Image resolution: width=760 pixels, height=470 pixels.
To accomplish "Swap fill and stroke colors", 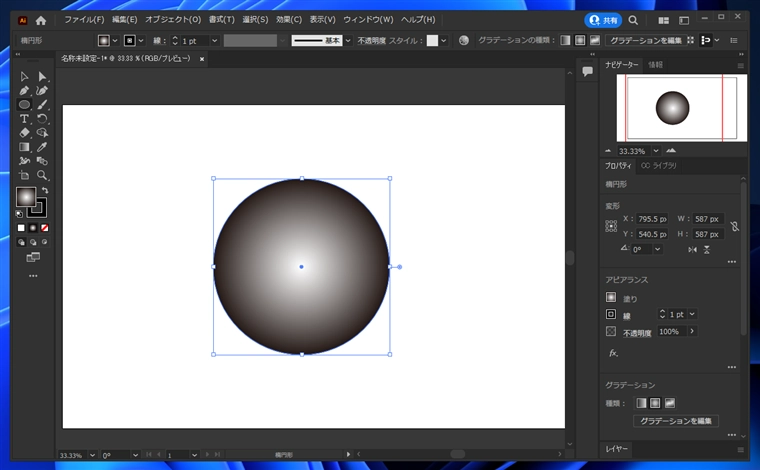I will (x=45, y=190).
